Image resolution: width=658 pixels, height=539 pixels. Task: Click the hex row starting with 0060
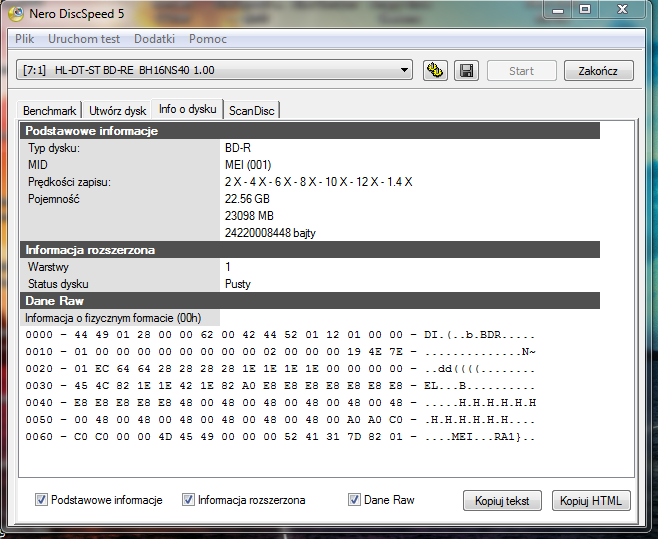280,437
